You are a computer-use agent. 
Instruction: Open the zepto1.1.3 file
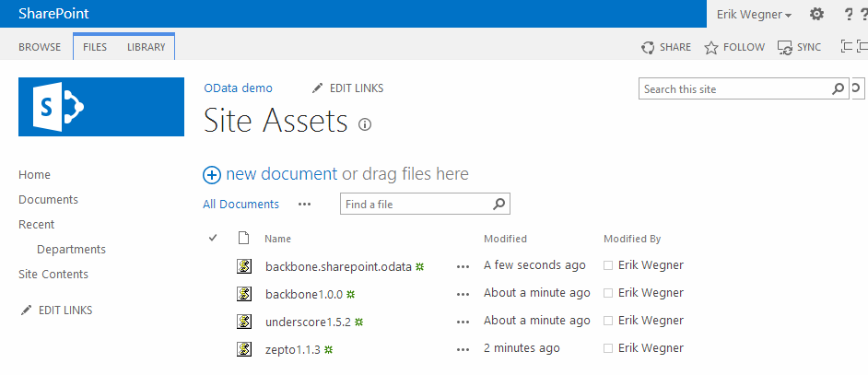[x=293, y=349]
